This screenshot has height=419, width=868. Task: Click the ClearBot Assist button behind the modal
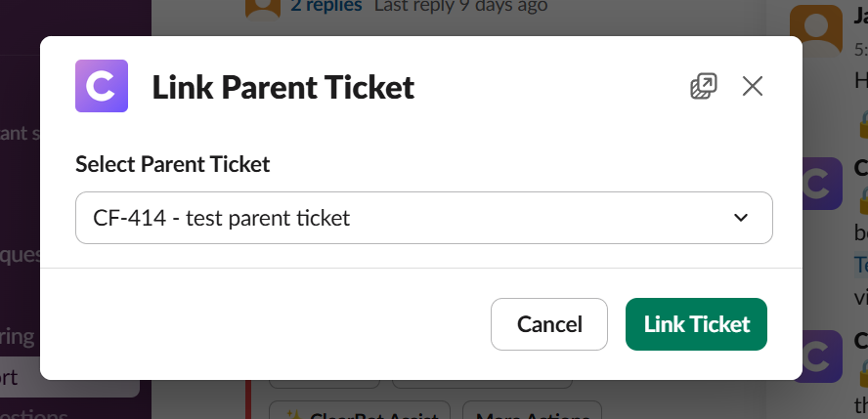click(359, 412)
